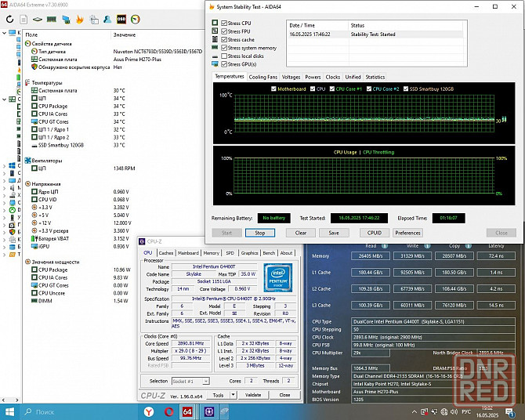Image resolution: width=525 pixels, height=420 pixels.
Task: Uncheck the Stress FPU checkbox
Action: pos(224,31)
